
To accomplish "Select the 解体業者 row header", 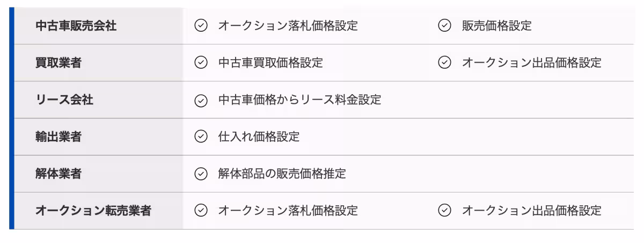I will click(58, 174).
